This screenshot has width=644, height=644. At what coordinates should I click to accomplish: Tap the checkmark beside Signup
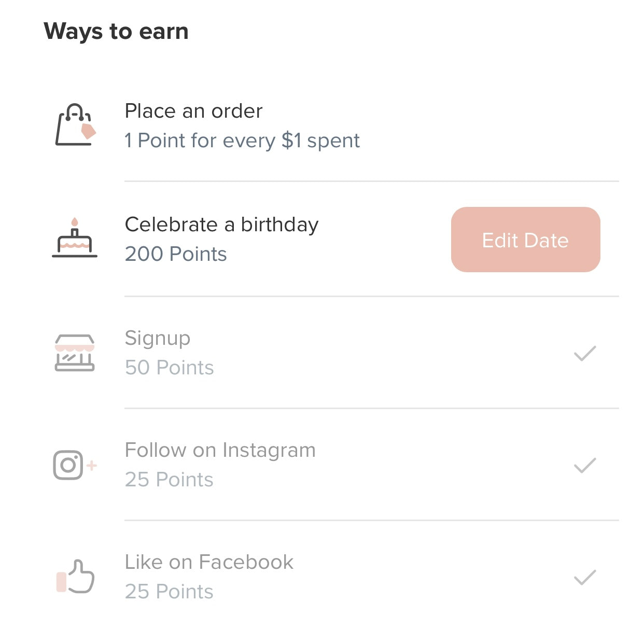[x=585, y=354]
